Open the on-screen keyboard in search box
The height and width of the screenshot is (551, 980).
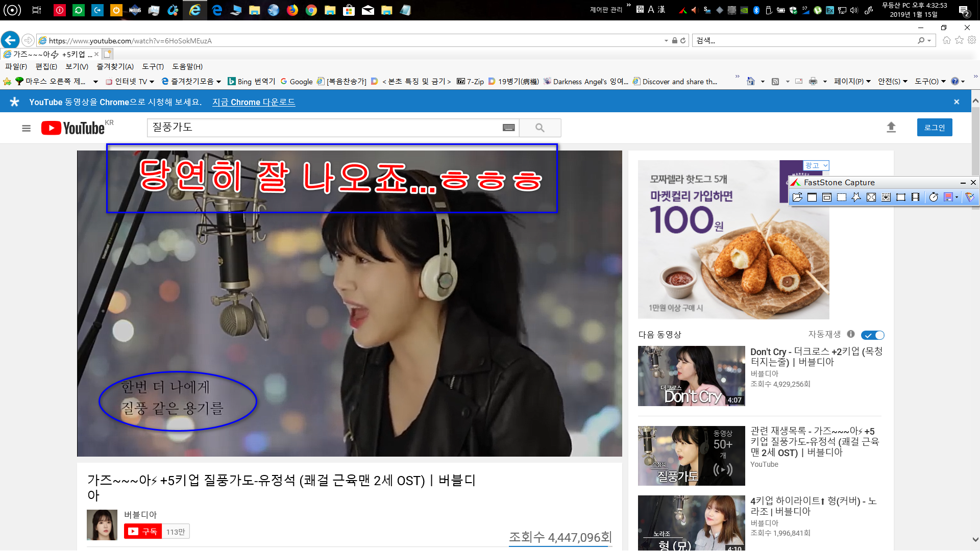(x=509, y=128)
